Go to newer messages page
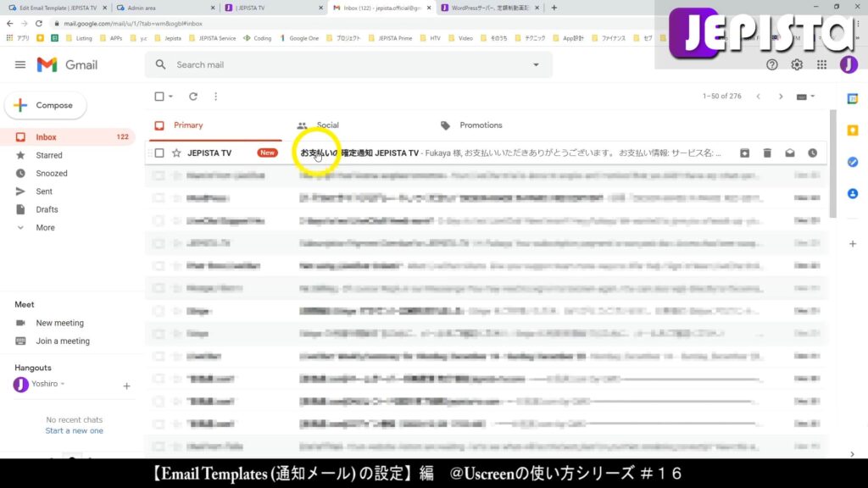This screenshot has height=488, width=868. coord(759,97)
